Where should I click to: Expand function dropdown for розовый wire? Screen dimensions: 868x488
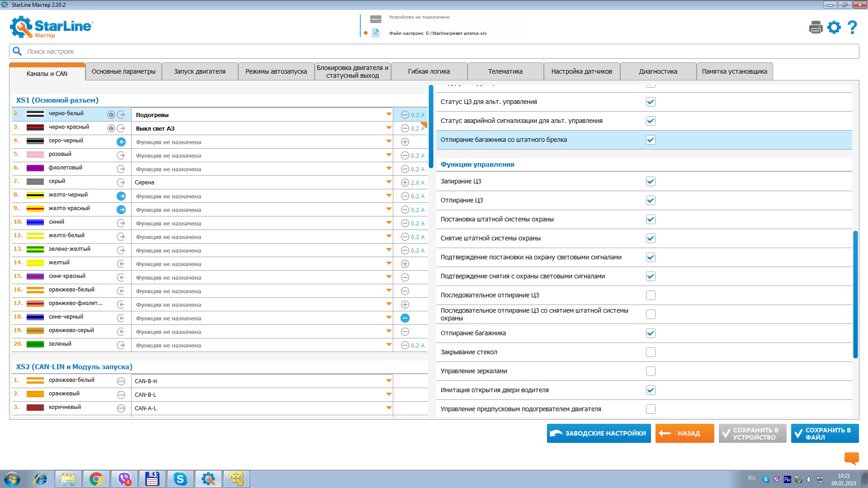(x=389, y=155)
